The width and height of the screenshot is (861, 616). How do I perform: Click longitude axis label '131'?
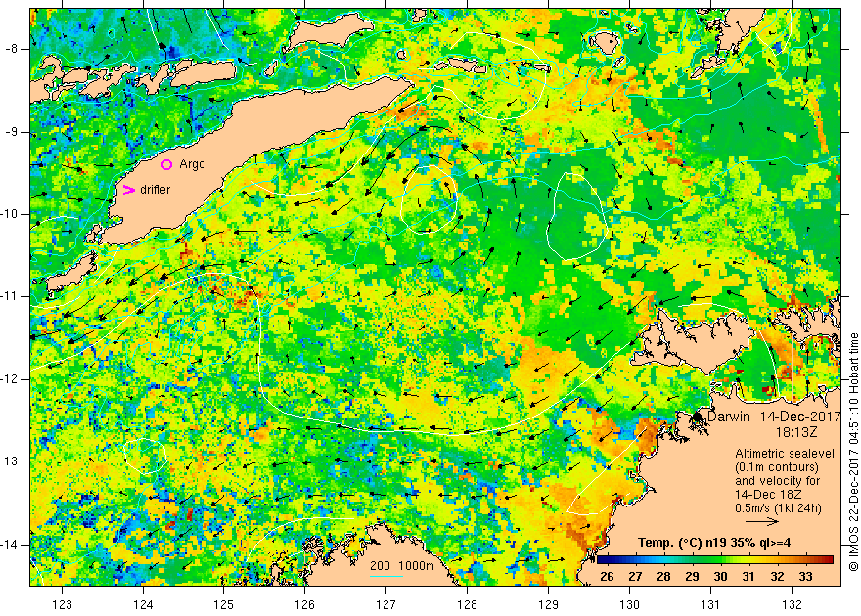[710, 605]
